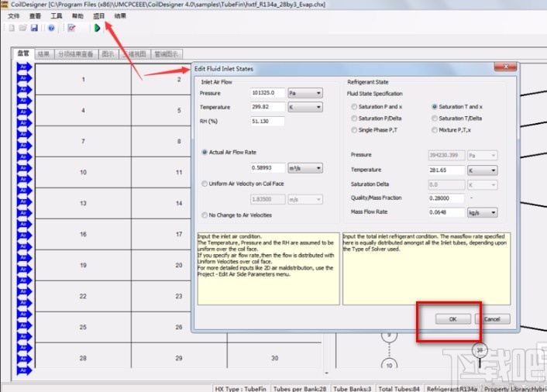The width and height of the screenshot is (547, 392).
Task: Choose Uniform Air Velocity on Coil Face
Action: pos(205,184)
